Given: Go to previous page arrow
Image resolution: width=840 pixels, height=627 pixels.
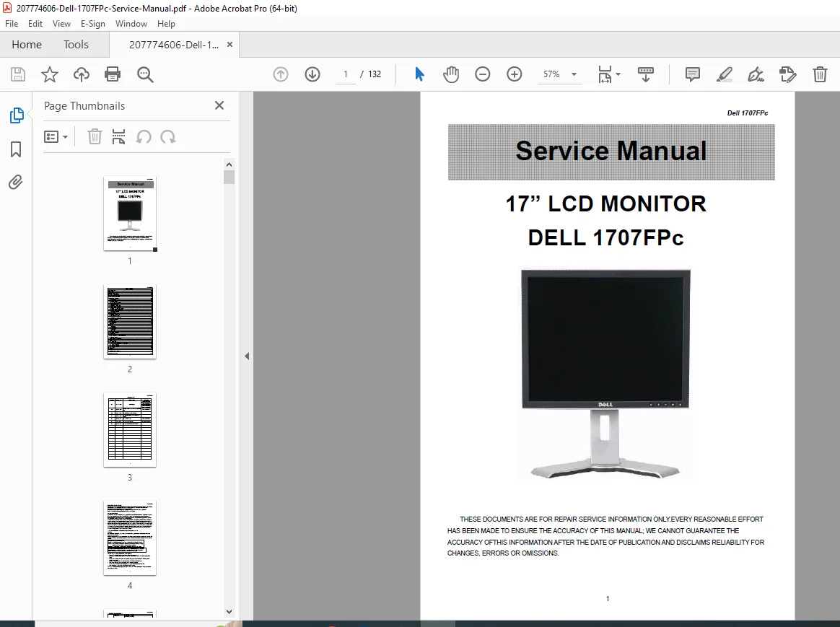Looking at the screenshot, I should [281, 74].
